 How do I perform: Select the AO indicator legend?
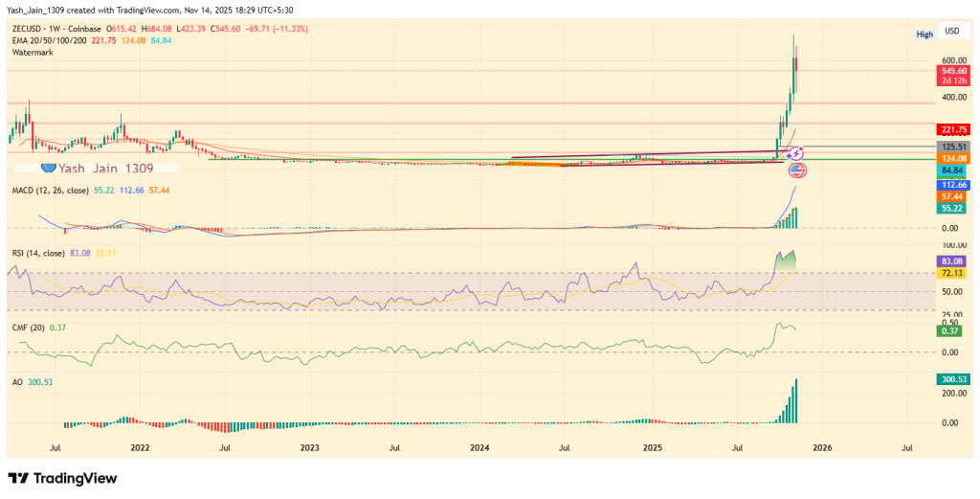[x=17, y=381]
